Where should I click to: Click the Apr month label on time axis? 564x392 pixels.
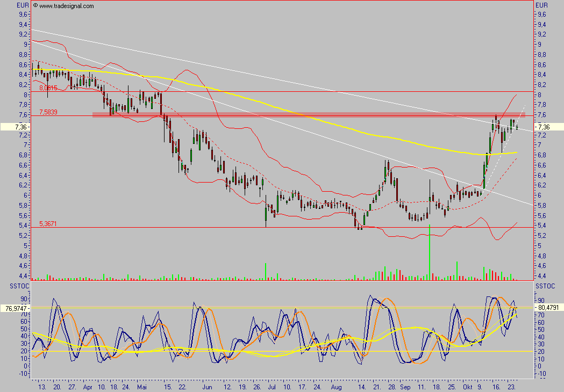(88, 387)
